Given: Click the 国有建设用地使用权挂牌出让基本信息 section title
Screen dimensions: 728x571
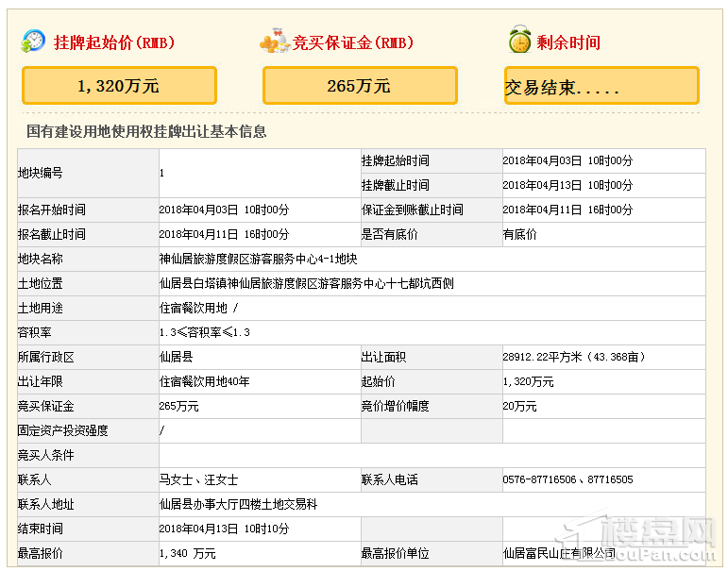Looking at the screenshot, I should [x=146, y=132].
